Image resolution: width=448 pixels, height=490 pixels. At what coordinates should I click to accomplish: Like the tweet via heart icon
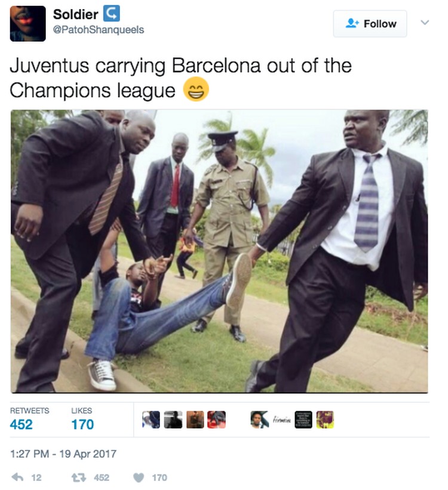[138, 477]
